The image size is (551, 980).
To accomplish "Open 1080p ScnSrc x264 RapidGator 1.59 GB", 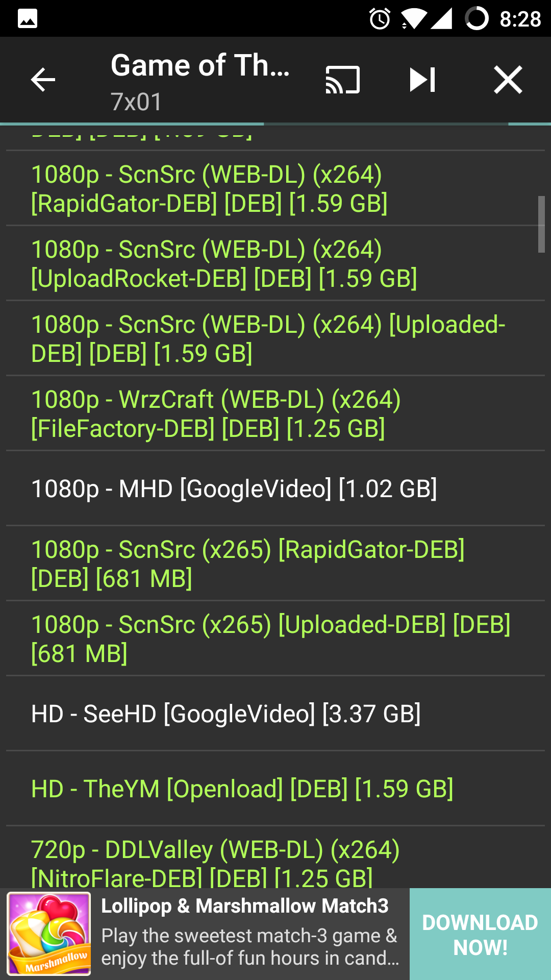I will pyautogui.click(x=209, y=188).
